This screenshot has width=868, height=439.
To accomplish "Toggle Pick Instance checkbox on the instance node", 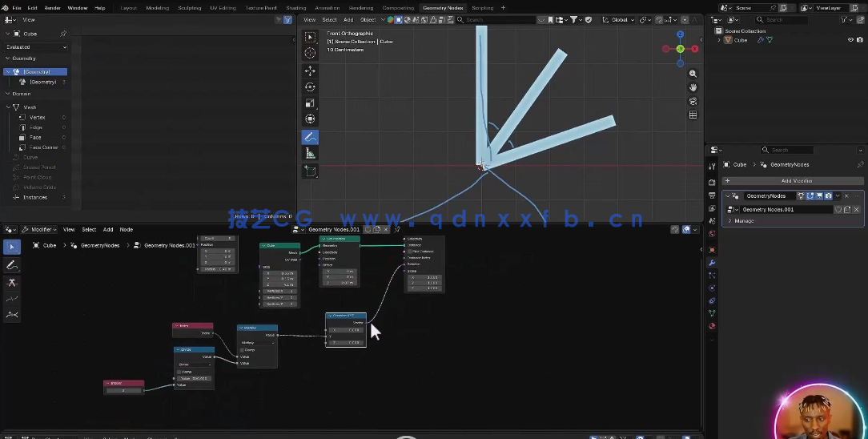I will (410, 252).
